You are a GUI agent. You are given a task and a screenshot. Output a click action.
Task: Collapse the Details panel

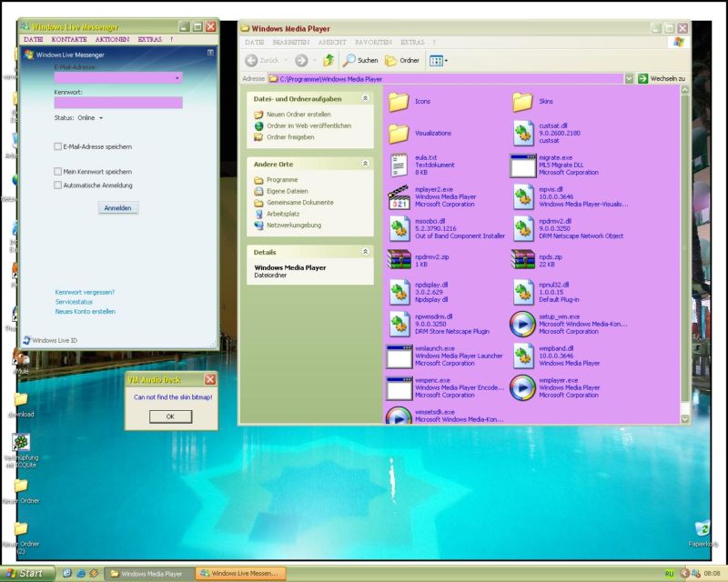click(x=366, y=252)
